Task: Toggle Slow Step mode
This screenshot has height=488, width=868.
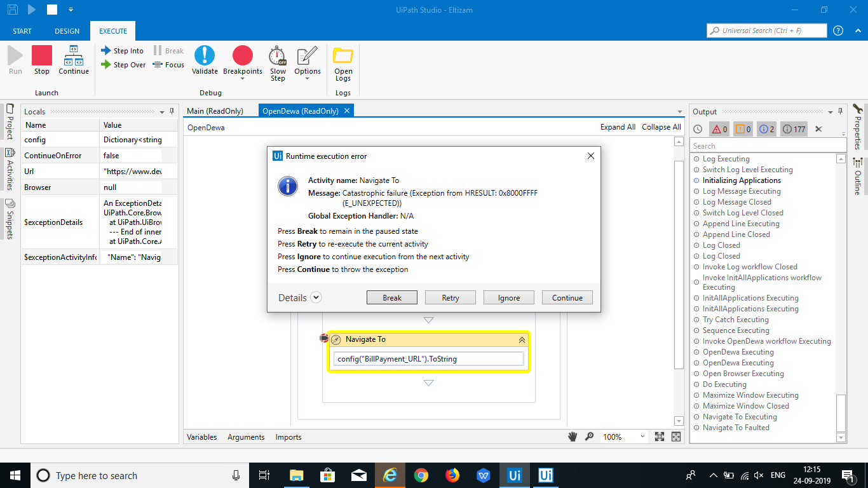Action: click(278, 63)
